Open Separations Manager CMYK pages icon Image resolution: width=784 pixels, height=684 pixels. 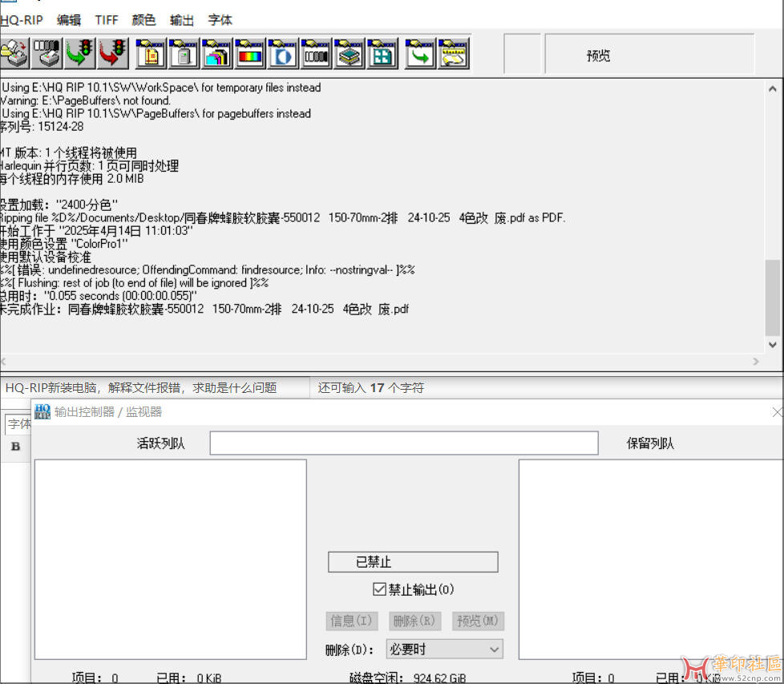click(x=217, y=52)
